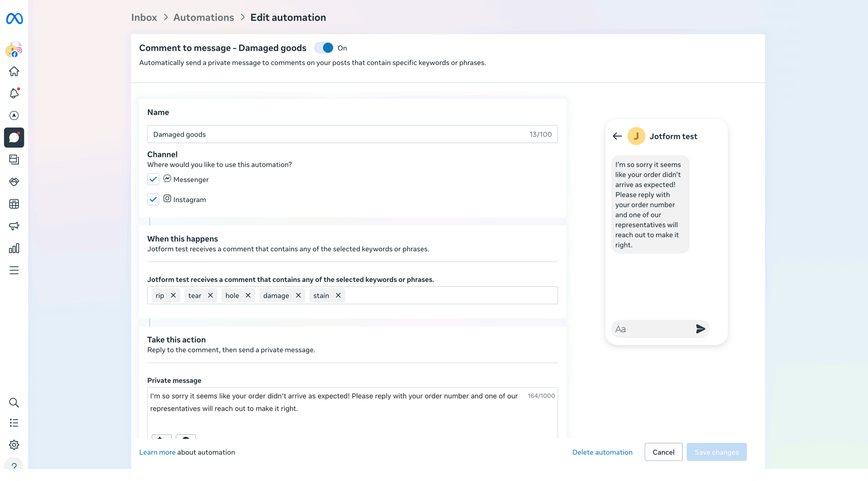Open Learn more about automation

click(157, 452)
